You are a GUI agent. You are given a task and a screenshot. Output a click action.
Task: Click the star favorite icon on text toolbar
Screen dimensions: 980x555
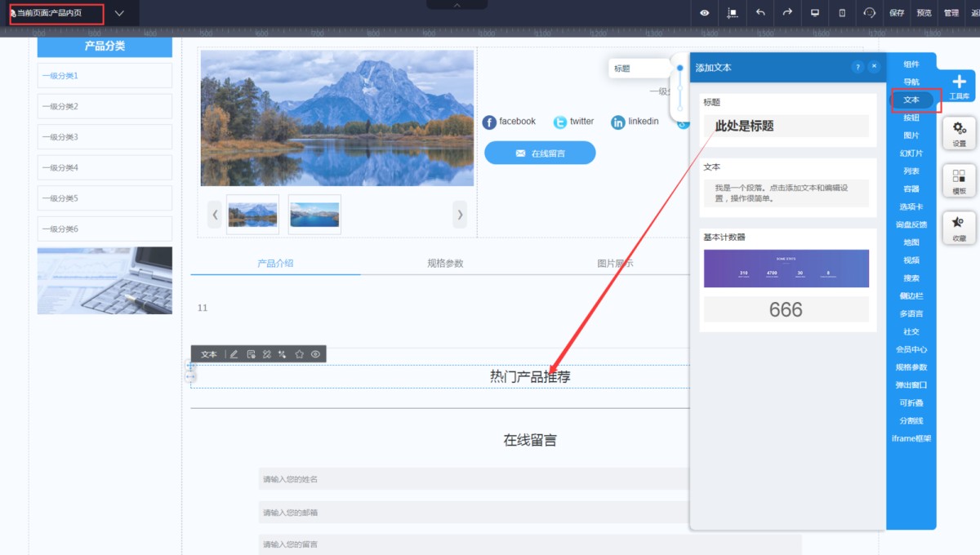[x=299, y=354]
